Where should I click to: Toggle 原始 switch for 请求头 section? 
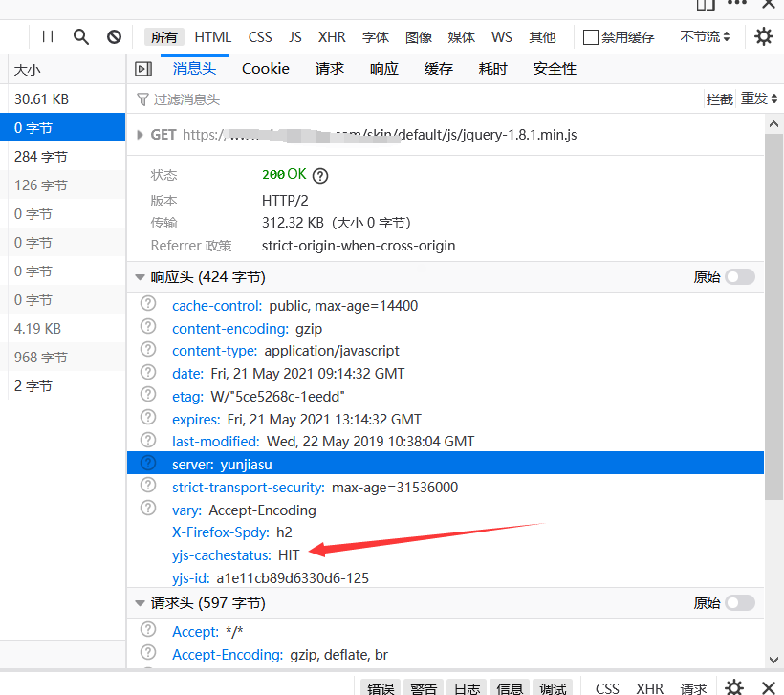(x=739, y=603)
